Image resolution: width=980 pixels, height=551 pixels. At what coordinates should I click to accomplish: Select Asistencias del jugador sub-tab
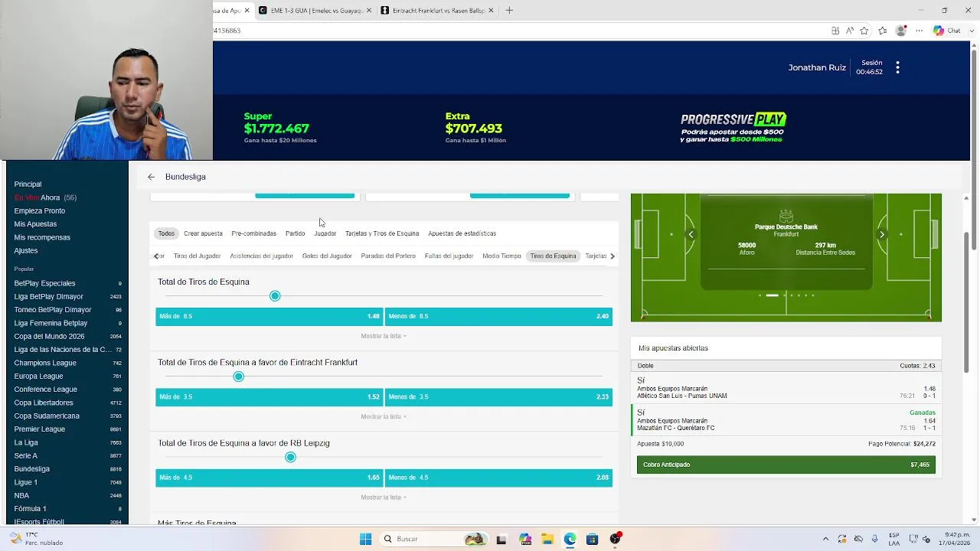click(261, 256)
